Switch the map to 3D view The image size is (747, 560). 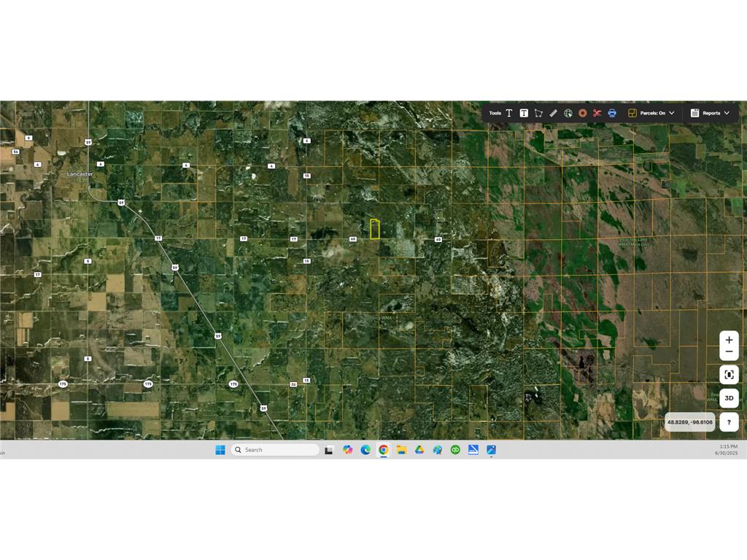[x=729, y=398]
